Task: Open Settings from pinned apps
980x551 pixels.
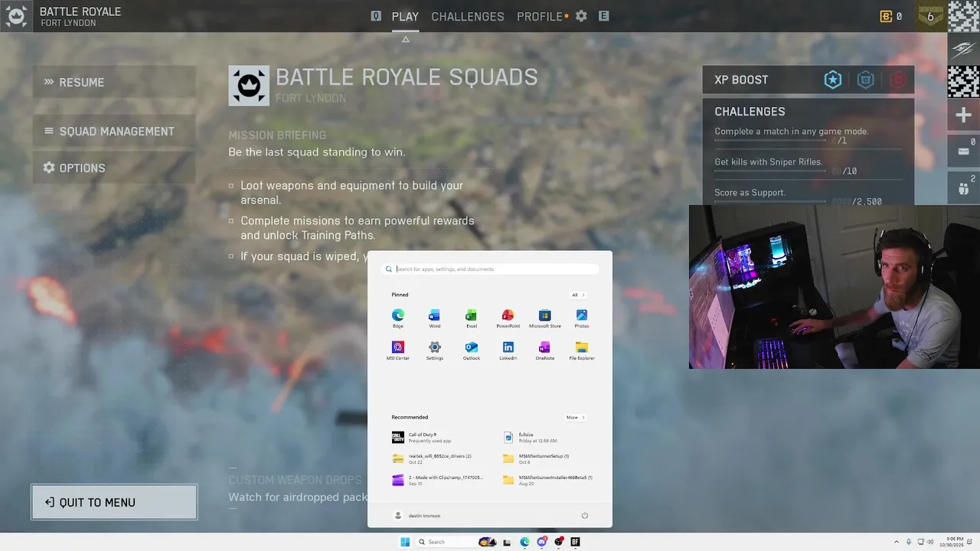Action: click(x=435, y=350)
